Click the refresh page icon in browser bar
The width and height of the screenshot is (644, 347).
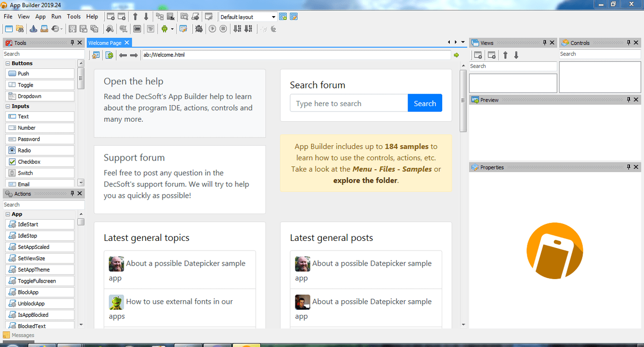point(109,55)
